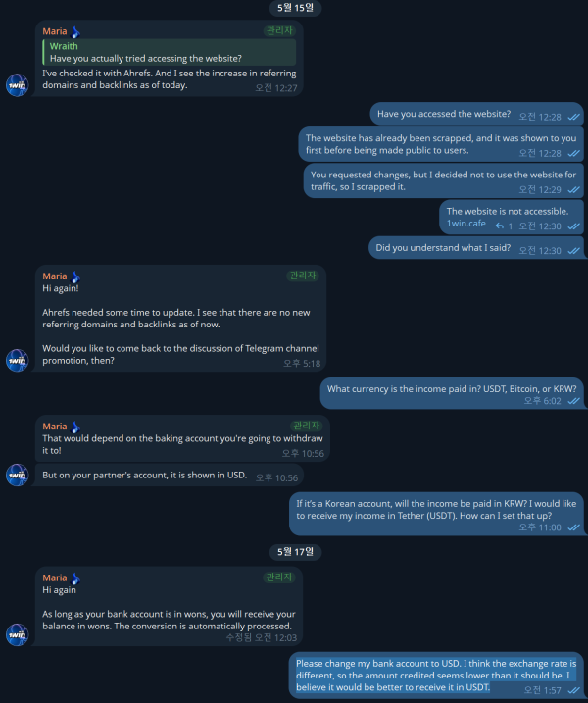Click the read checkmarks on "Have you accessed the website?"

(x=573, y=117)
